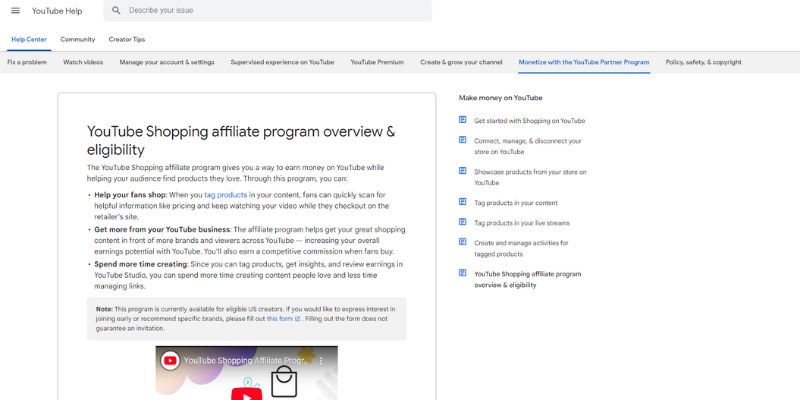Viewport: 800px width, 400px height.
Task: Focus the Describe your issue search field
Action: (267, 10)
